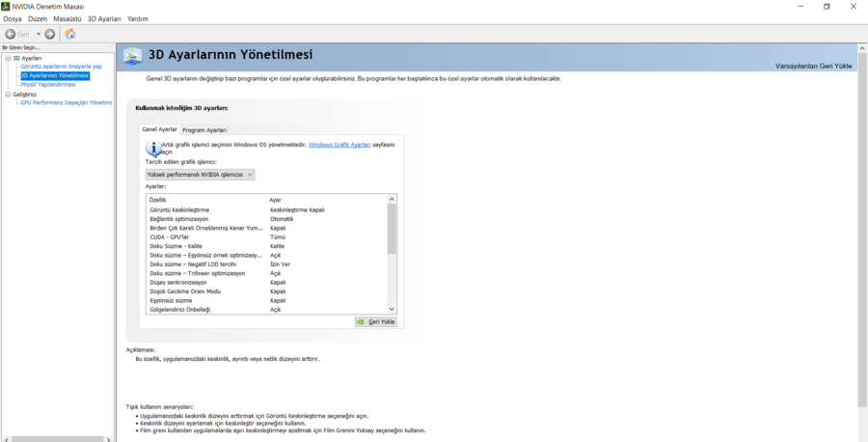
Task: Select Doku süzme Negatif LOD tercihi row
Action: coord(266,264)
